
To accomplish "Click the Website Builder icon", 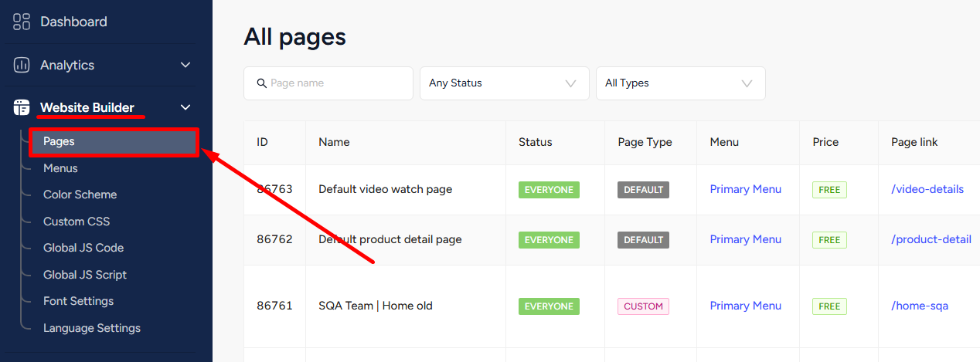I will pos(22,107).
